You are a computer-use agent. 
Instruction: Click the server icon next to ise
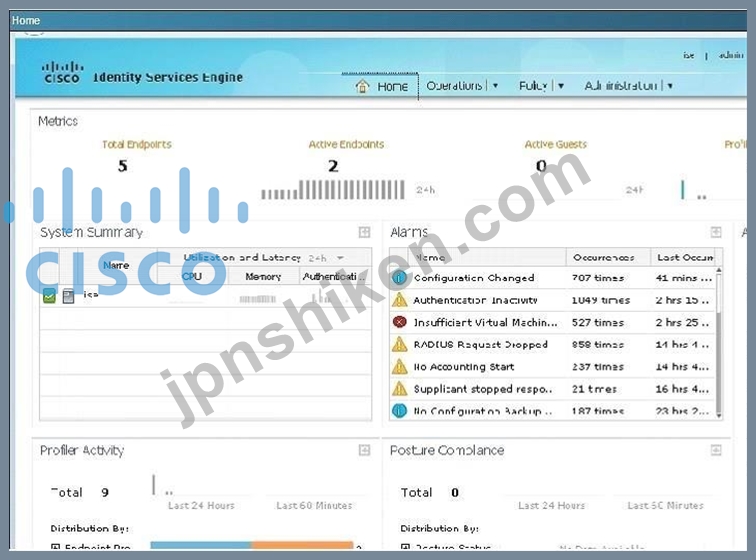pos(68,296)
